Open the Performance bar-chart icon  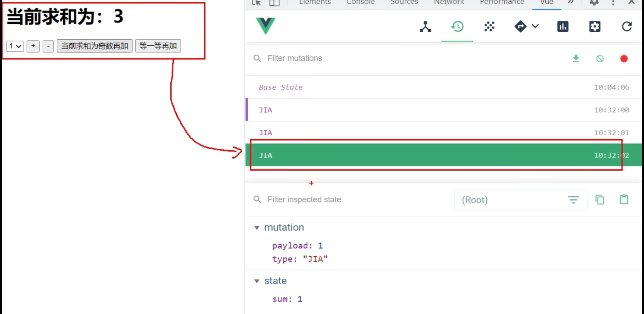pyautogui.click(x=563, y=27)
